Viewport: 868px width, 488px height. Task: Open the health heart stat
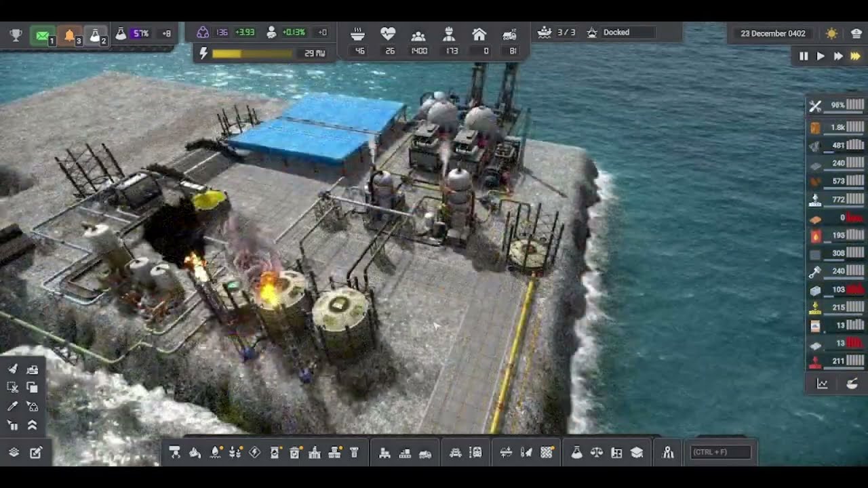tap(388, 33)
